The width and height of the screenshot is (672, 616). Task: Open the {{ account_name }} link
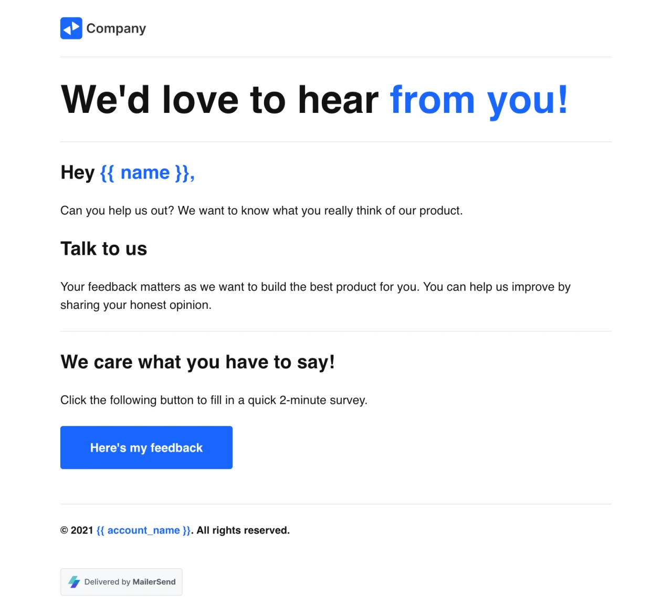[x=143, y=530]
